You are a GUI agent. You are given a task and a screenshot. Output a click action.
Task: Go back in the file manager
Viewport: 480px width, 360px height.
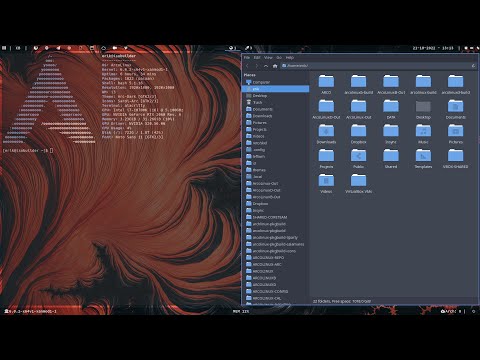point(247,66)
